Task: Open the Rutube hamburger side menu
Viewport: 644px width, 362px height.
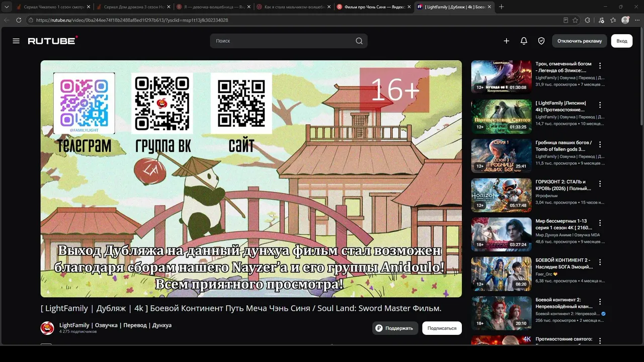Action: tap(16, 41)
